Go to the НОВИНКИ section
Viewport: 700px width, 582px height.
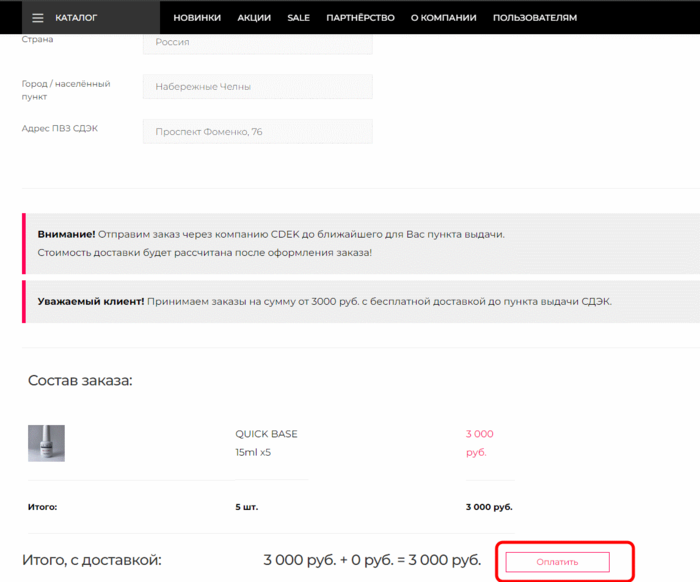197,18
